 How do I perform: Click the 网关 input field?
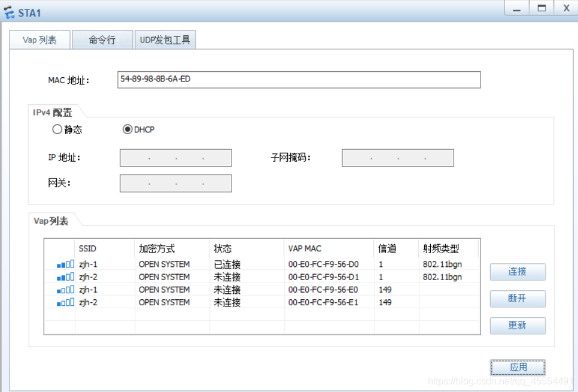(x=176, y=183)
